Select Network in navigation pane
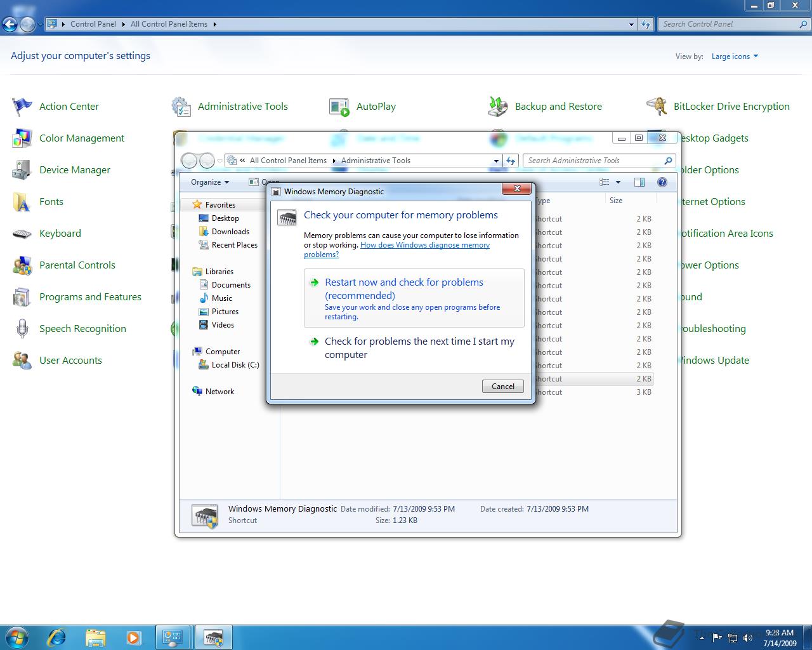The image size is (812, 650). click(x=219, y=392)
